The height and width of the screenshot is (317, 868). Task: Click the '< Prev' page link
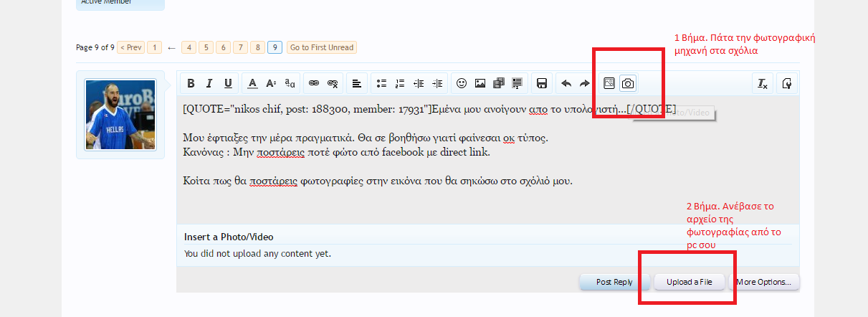130,47
